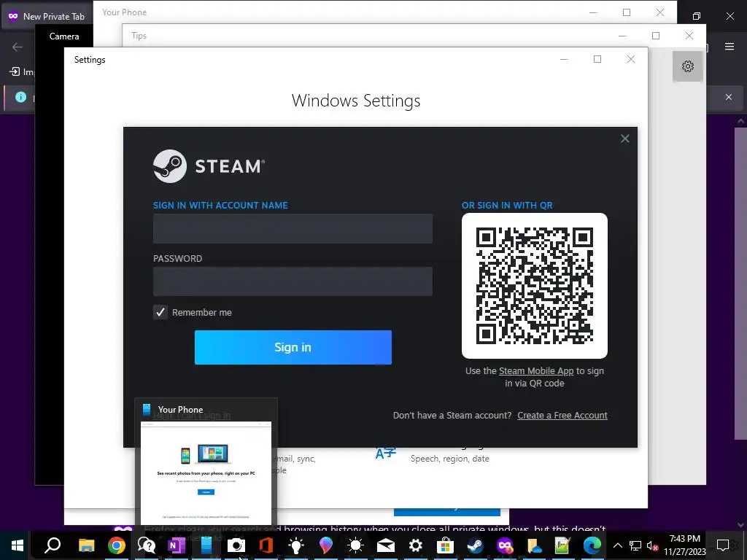Open OneNote from the taskbar
747x560 pixels.
pyautogui.click(x=177, y=545)
